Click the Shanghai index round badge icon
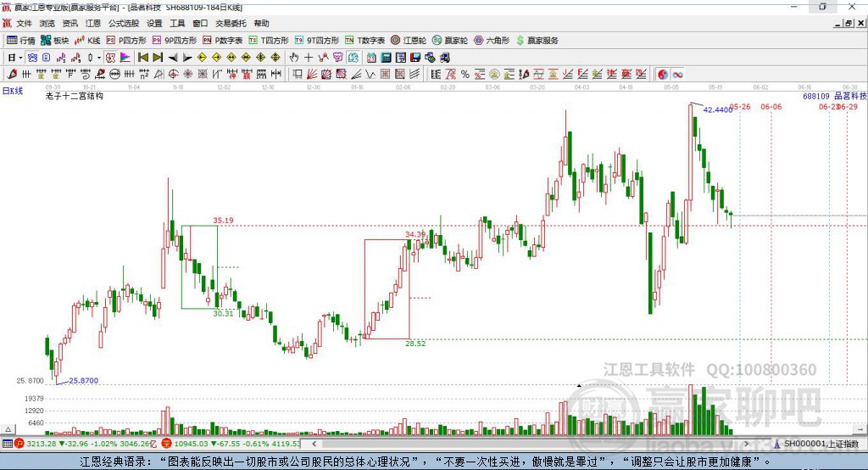The width and height of the screenshot is (868, 470). [x=19, y=444]
